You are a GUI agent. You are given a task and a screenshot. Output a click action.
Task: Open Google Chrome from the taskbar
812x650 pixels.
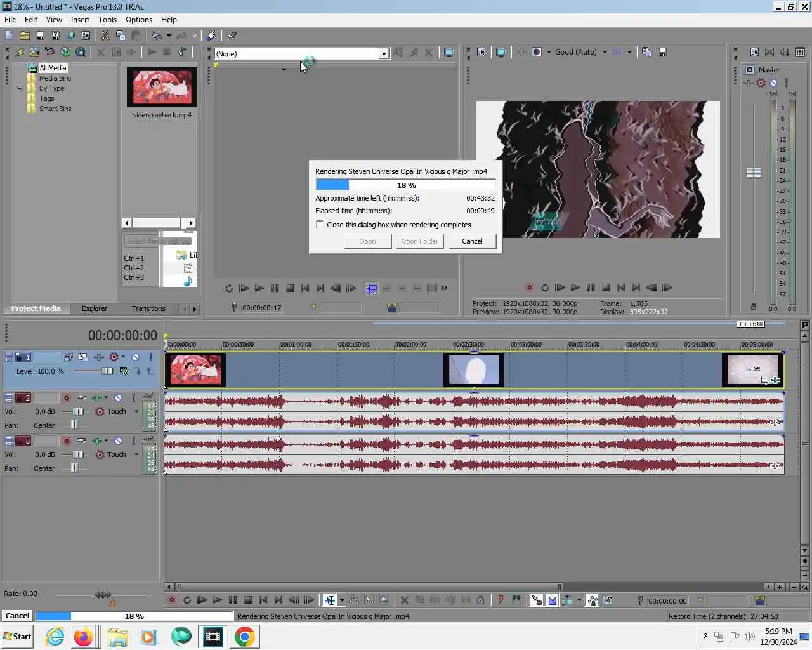[244, 637]
